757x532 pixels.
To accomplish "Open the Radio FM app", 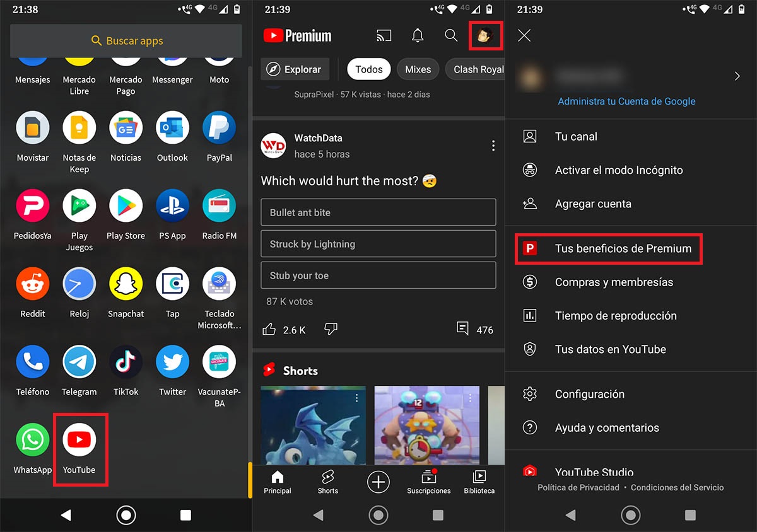I will [x=219, y=205].
